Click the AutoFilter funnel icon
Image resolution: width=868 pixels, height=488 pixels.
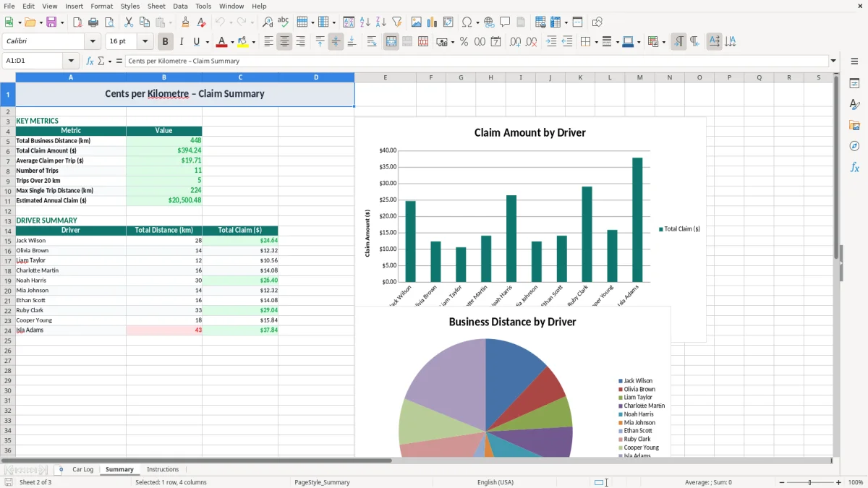click(396, 22)
